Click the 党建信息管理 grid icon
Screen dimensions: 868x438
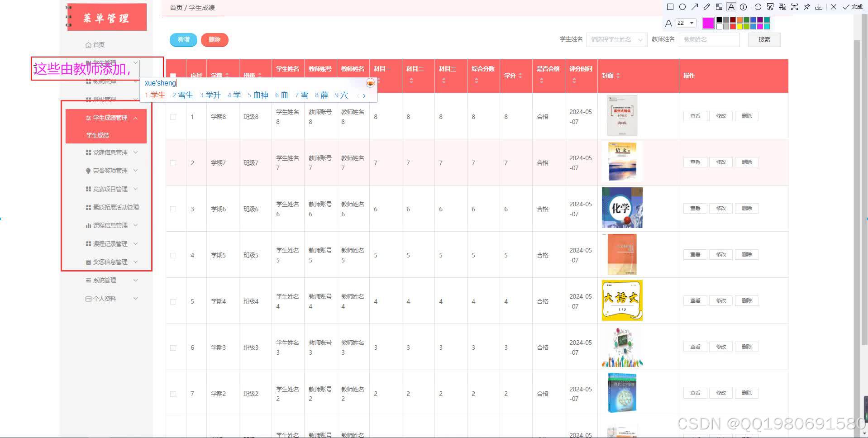pos(88,152)
